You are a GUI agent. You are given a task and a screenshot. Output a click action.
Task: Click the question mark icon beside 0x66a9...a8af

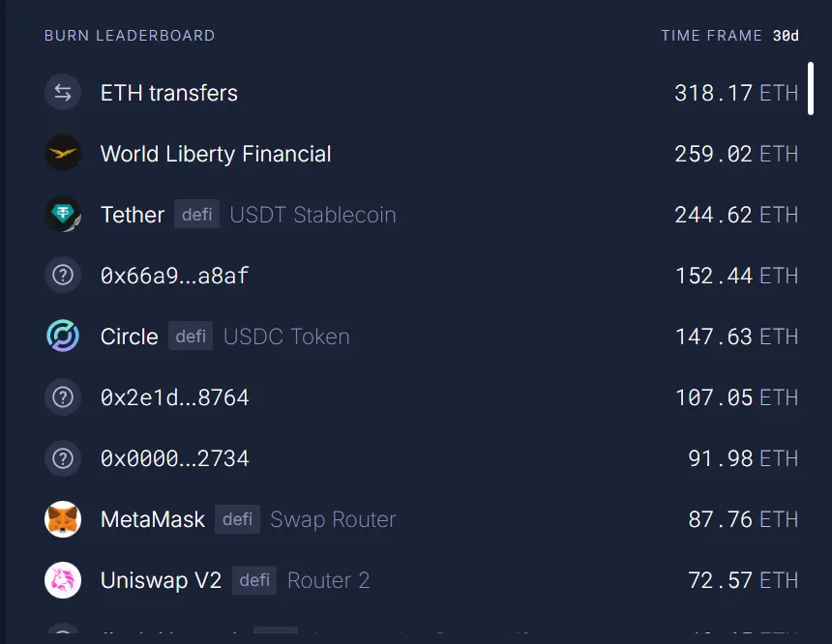[63, 276]
